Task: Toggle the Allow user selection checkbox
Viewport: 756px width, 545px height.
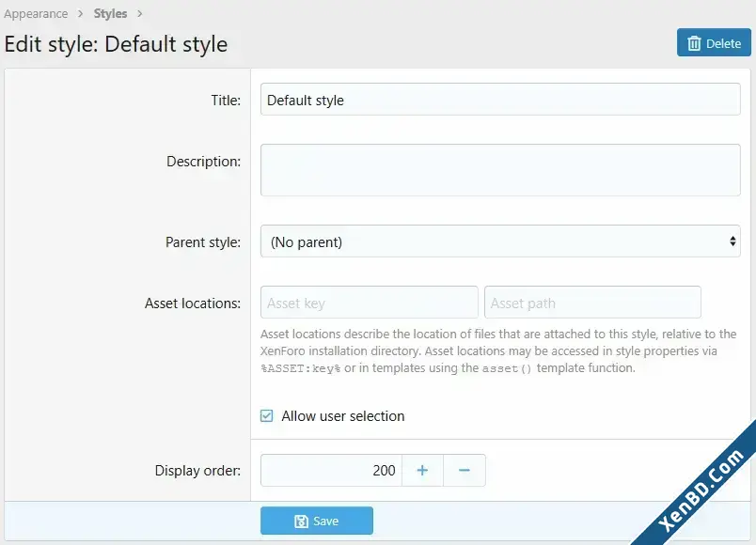Action: 267,416
